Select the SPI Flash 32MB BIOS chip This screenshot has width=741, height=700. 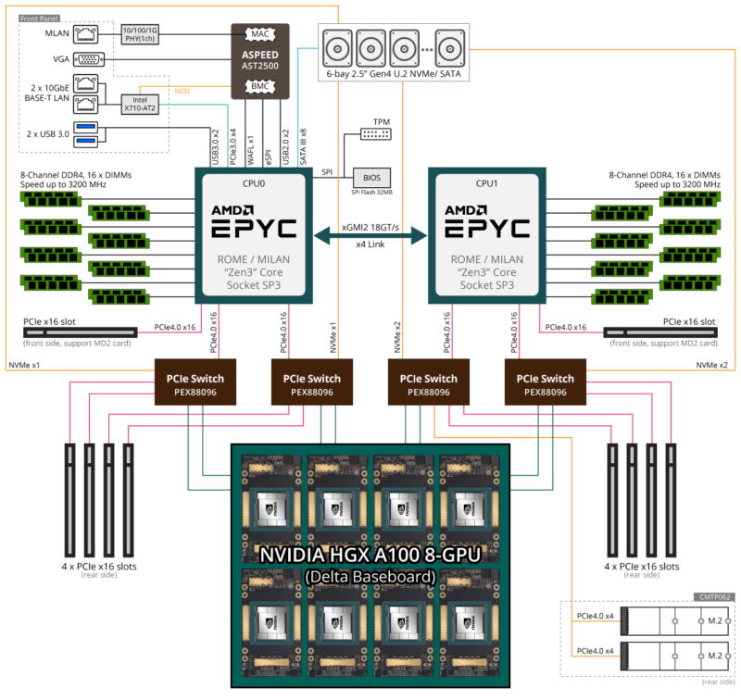tap(371, 178)
